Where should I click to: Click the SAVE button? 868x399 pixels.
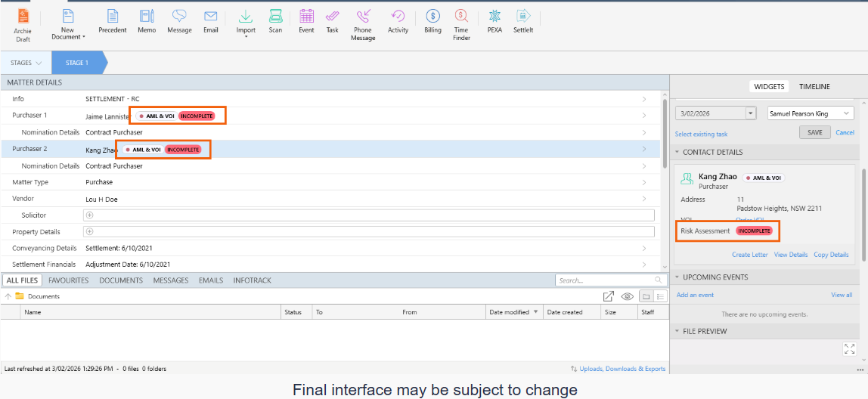(x=815, y=133)
